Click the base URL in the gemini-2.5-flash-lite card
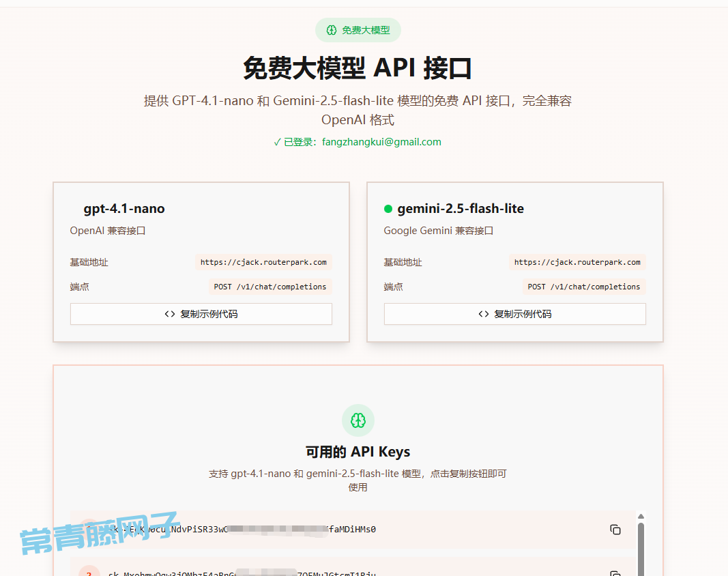Screen dimensions: 728x576 pyautogui.click(x=577, y=262)
